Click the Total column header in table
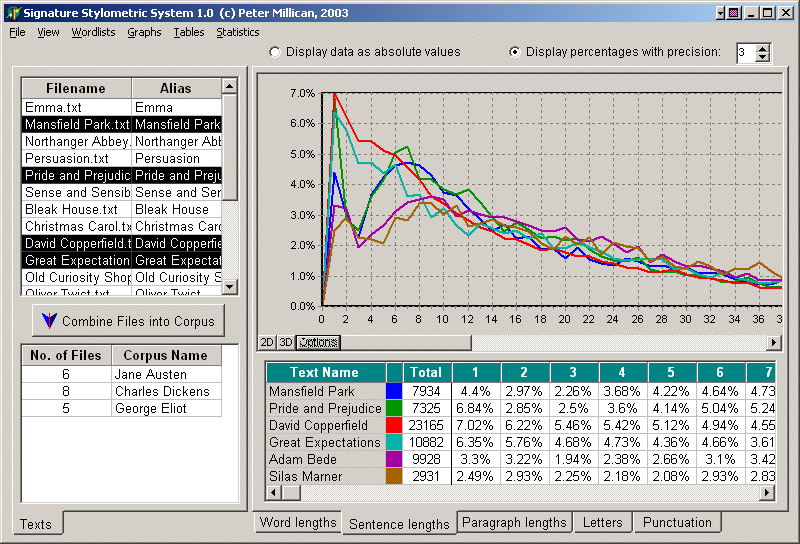 coord(427,372)
